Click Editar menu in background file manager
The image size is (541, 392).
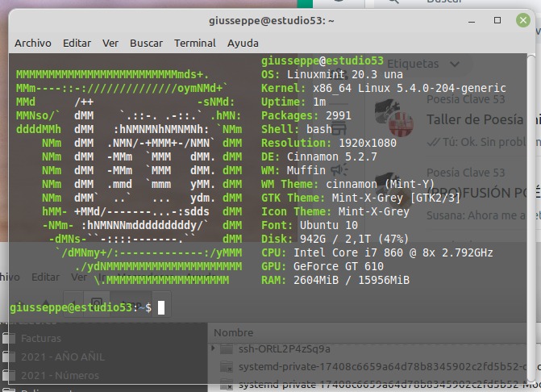(45, 277)
